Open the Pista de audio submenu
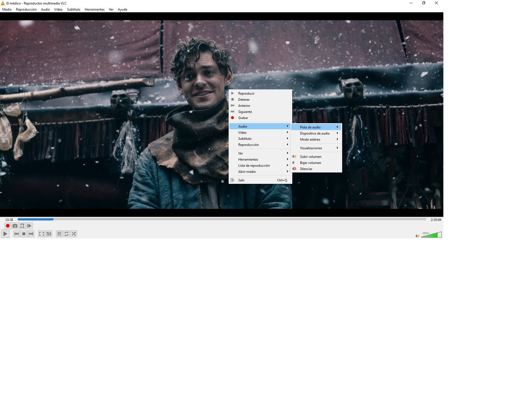Screen dimensions: 532x393 316,127
